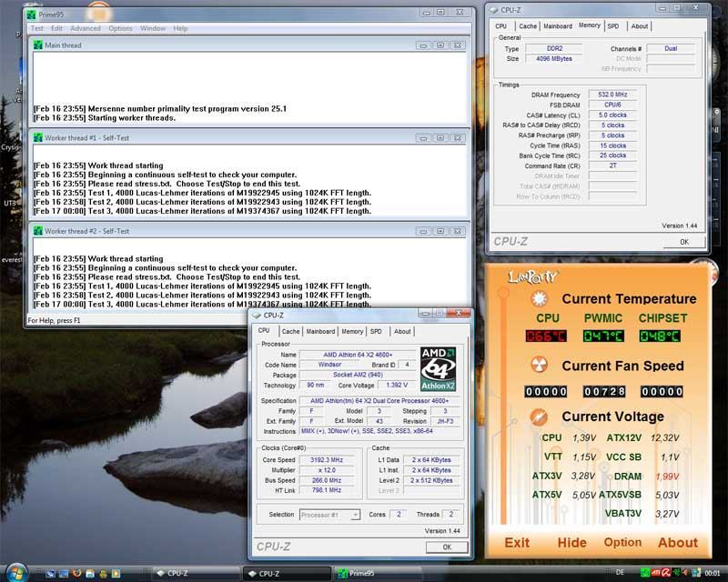Switch to Cache tab in processor CPU-Z window
728x582 pixels.
[x=290, y=331]
